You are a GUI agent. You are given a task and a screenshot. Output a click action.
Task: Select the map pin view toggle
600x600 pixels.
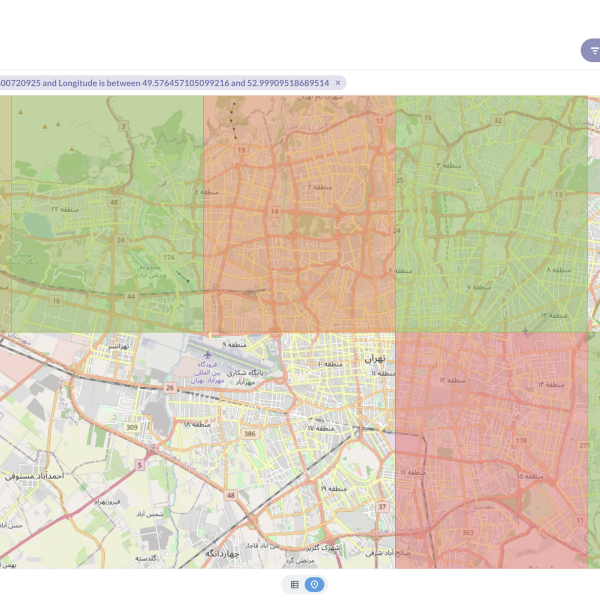(x=315, y=584)
